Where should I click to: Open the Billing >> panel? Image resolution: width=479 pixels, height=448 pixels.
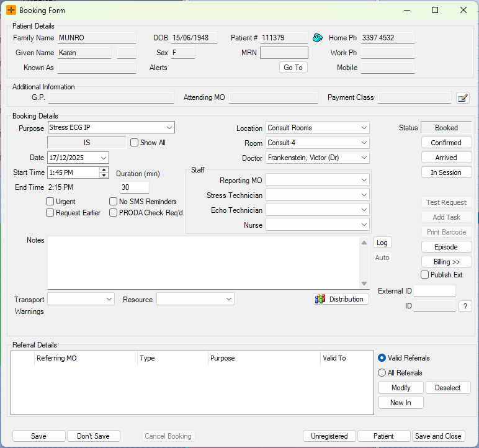[445, 262]
